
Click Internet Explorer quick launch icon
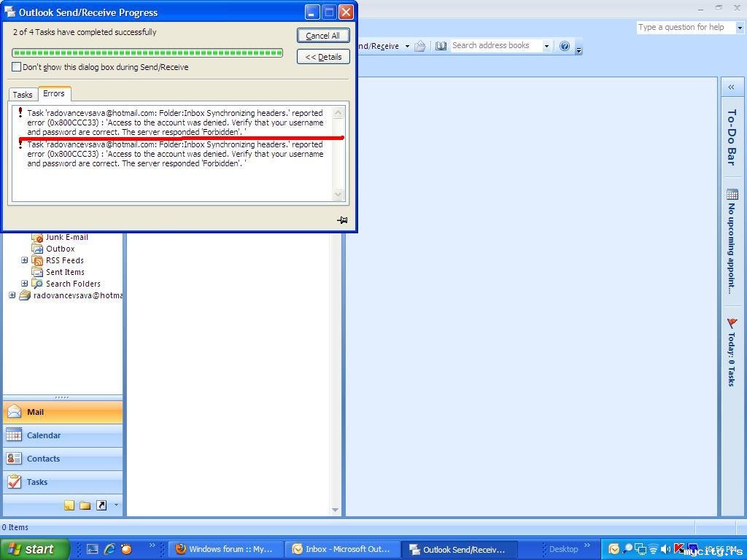pos(109,548)
